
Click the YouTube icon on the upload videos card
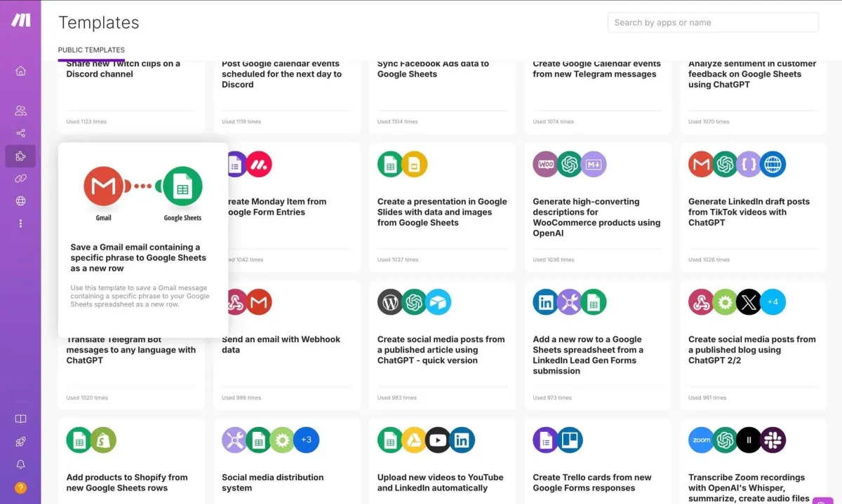pyautogui.click(x=439, y=440)
